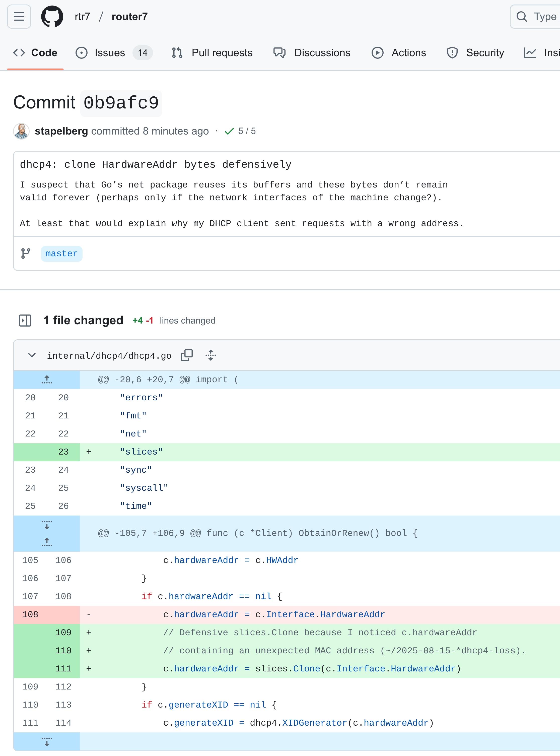Toggle the file tree side panel
The height and width of the screenshot is (756, 560).
coord(25,320)
